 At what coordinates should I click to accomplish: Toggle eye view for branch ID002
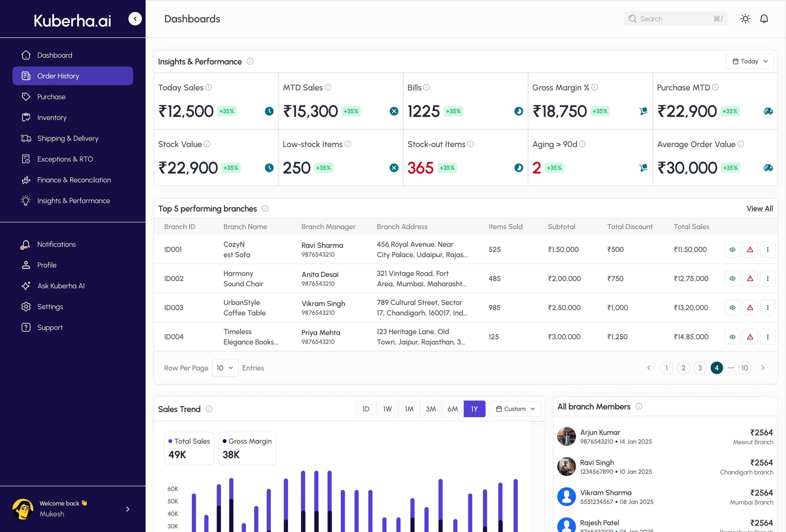(732, 278)
